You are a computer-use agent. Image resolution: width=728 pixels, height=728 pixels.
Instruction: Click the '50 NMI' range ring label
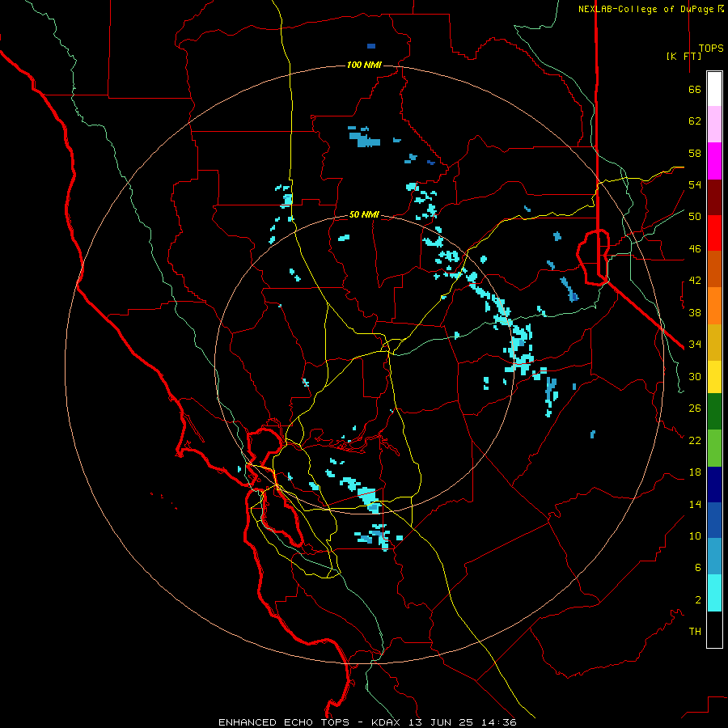coord(364,214)
